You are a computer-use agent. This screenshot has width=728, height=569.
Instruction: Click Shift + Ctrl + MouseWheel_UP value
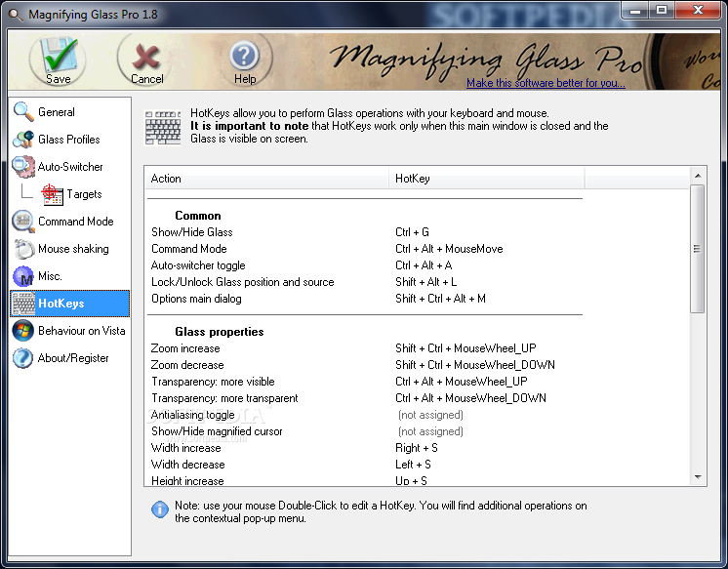click(x=465, y=348)
